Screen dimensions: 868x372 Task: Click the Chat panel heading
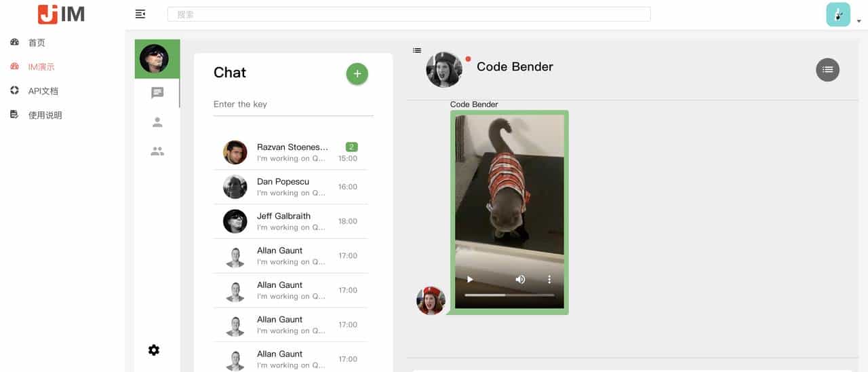coord(230,73)
